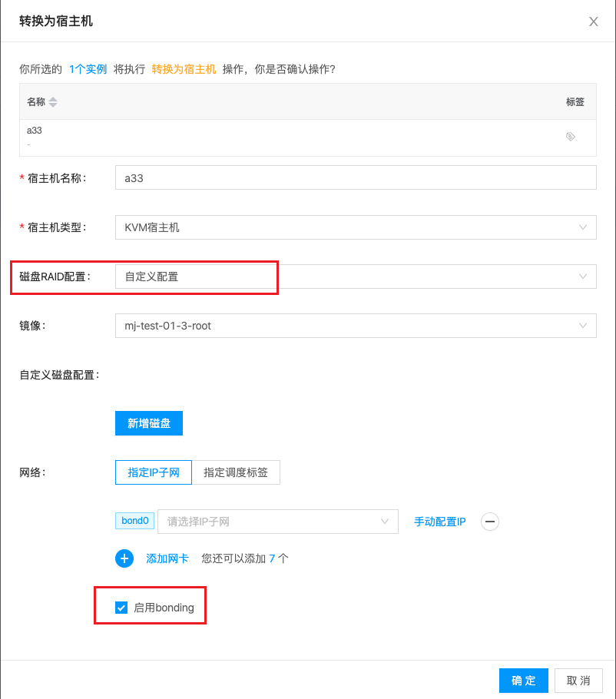Click the 标签 column header
Viewport: 616px width, 699px height.
[575, 102]
